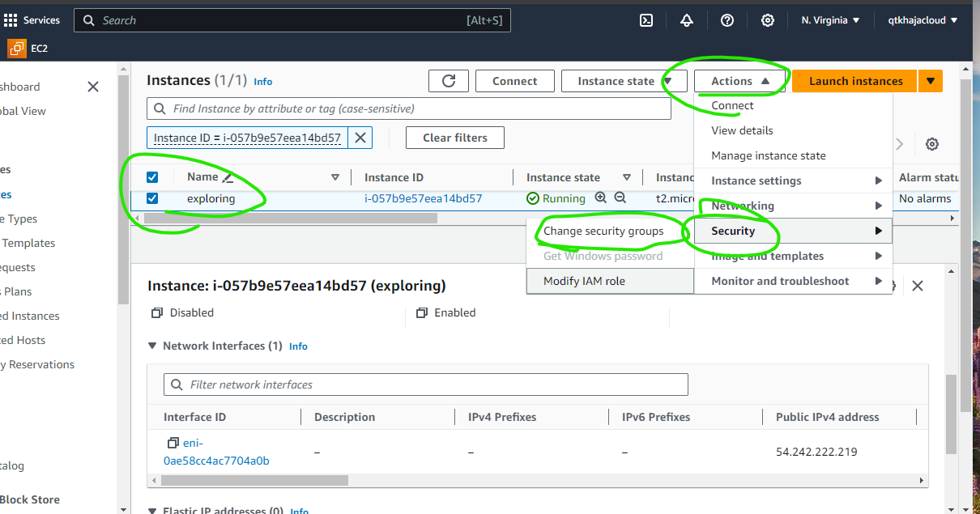Click the Clear filters button

tap(454, 137)
